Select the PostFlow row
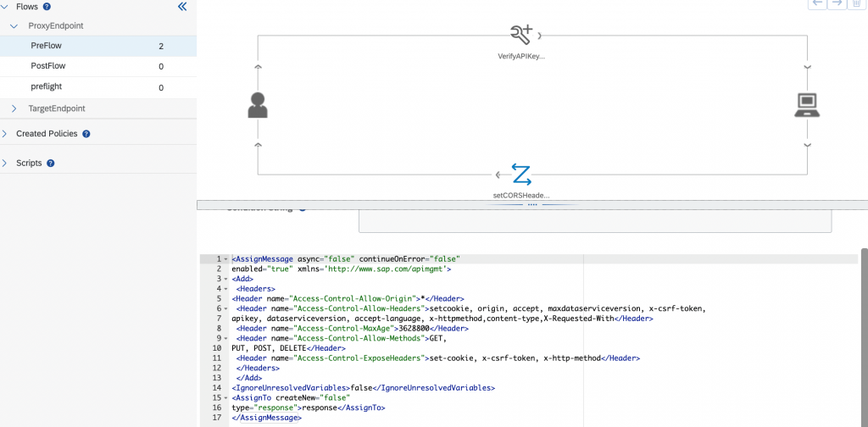868x427 pixels. pos(98,66)
